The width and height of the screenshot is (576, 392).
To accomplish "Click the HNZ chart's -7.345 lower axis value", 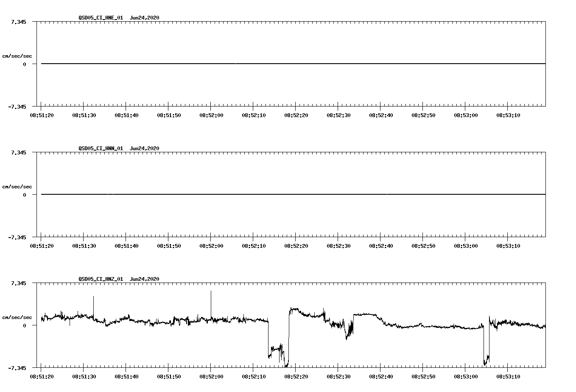I will pyautogui.click(x=17, y=368).
